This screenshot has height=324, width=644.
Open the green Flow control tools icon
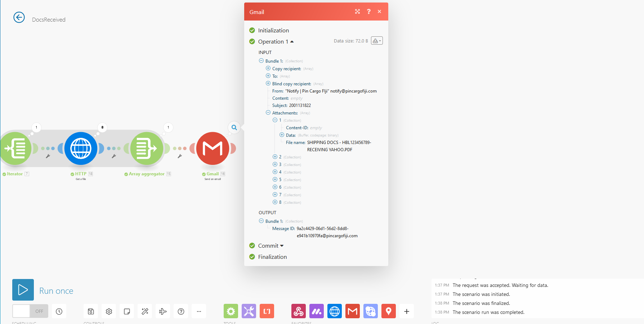point(231,311)
